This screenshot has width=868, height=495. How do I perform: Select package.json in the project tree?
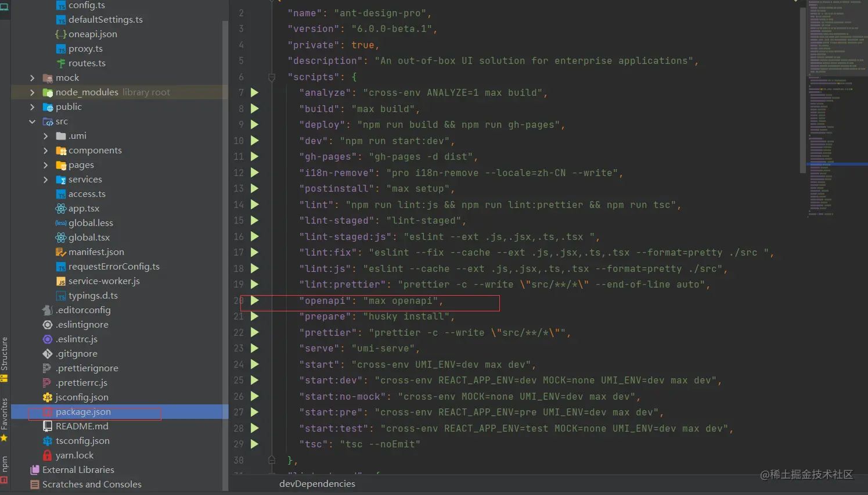pyautogui.click(x=83, y=412)
